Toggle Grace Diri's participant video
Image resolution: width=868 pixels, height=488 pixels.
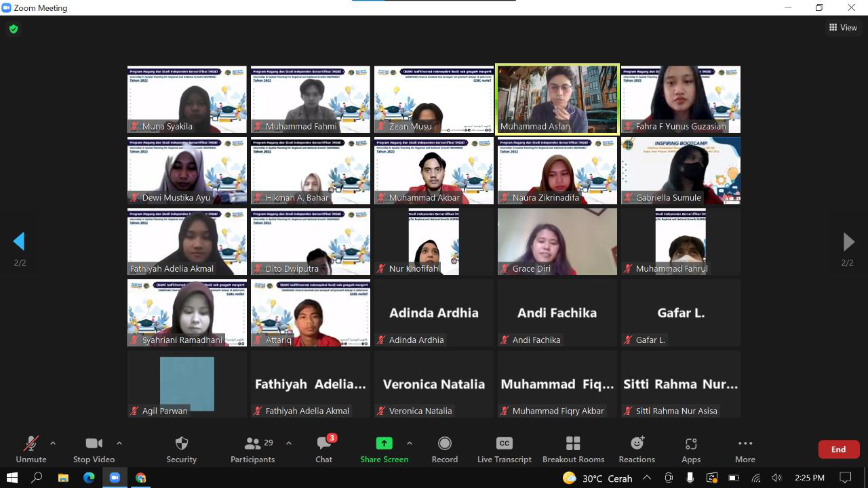[557, 241]
